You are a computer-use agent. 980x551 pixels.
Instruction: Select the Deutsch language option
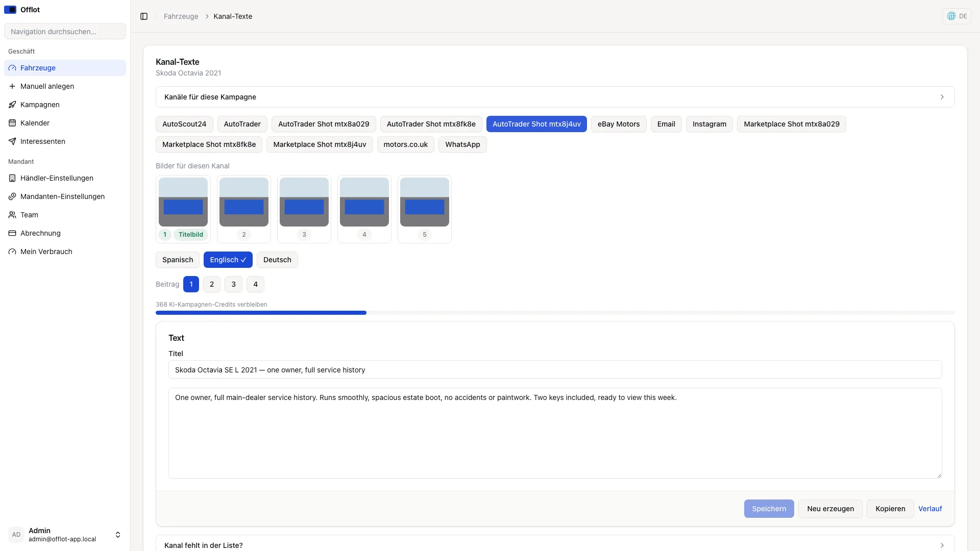pyautogui.click(x=277, y=260)
